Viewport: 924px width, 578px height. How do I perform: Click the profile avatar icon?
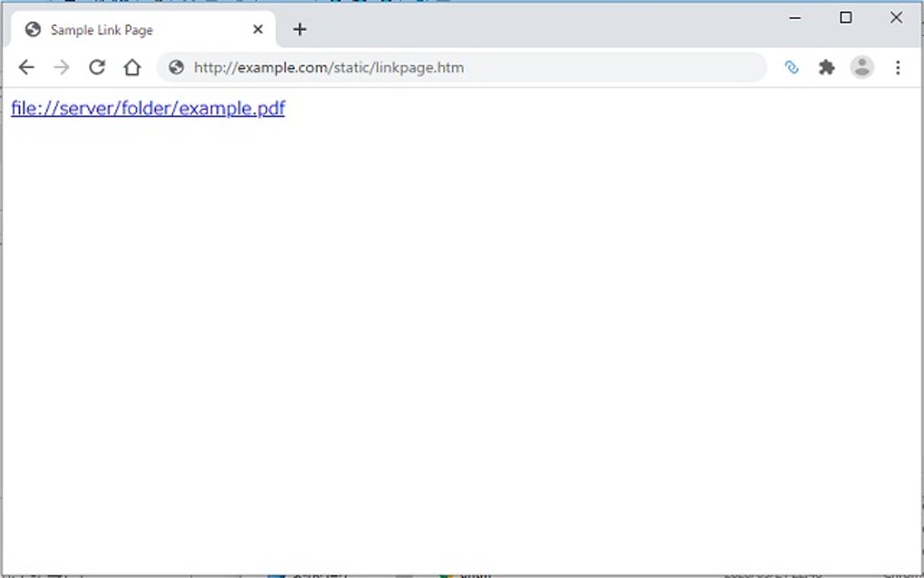[861, 67]
